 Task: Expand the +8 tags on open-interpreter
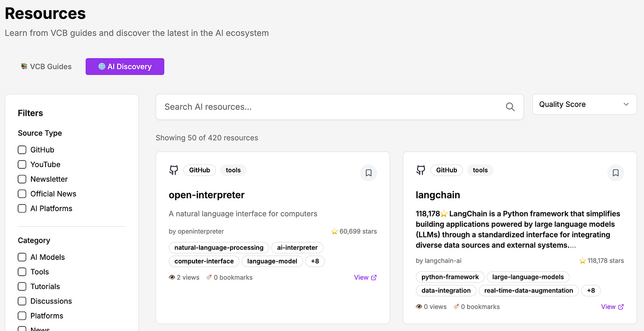[315, 261]
